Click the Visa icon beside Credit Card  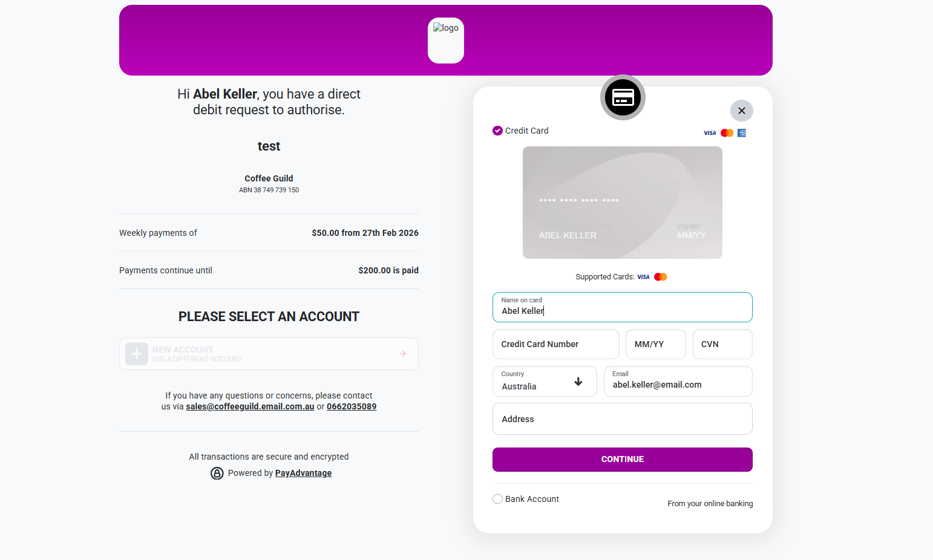point(710,133)
